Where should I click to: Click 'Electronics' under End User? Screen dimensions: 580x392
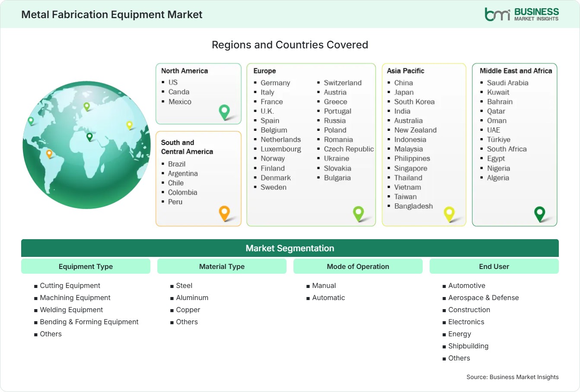(x=466, y=322)
